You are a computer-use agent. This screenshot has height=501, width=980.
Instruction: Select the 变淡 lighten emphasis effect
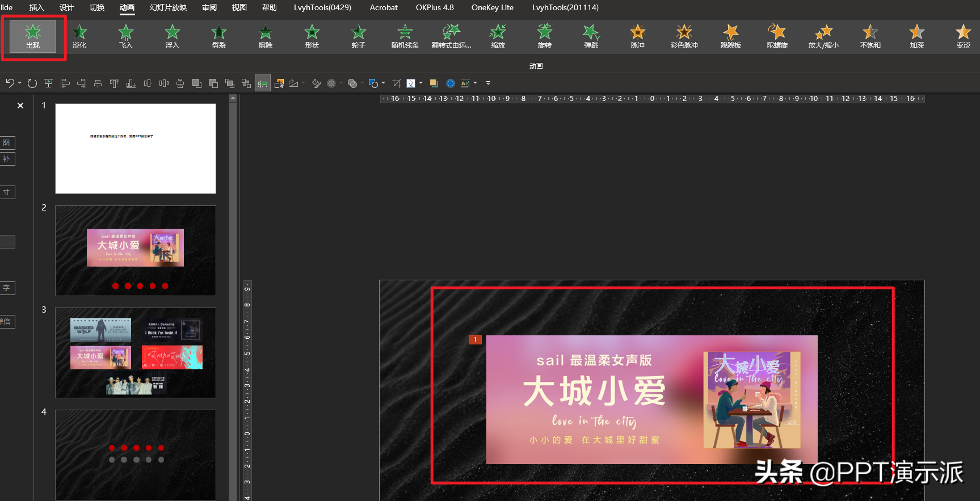964,36
